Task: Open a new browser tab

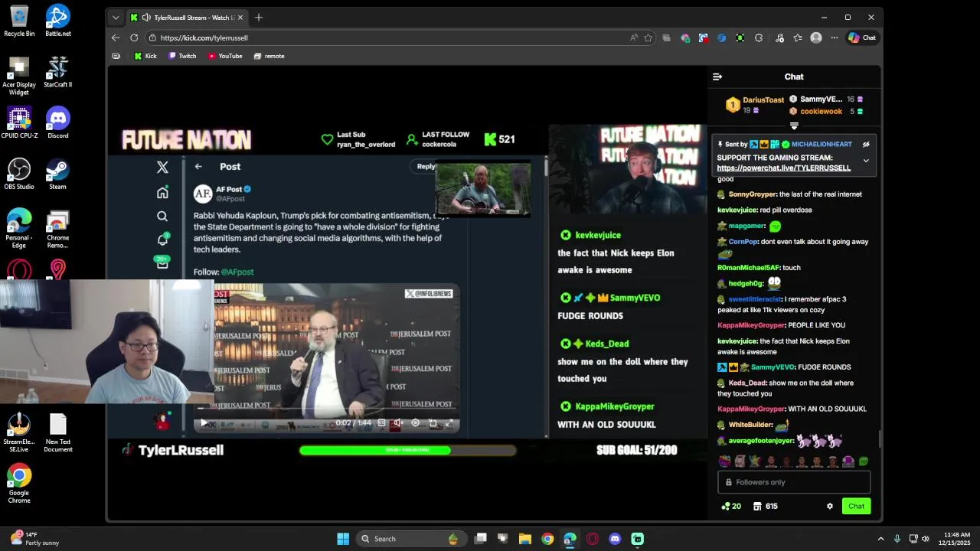Action: tap(259, 18)
